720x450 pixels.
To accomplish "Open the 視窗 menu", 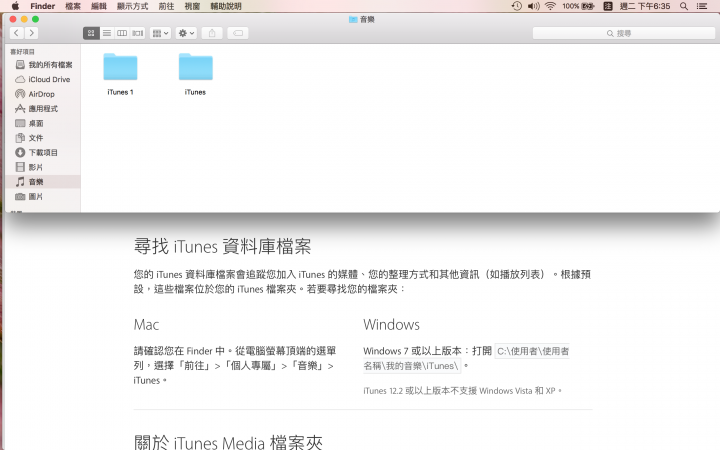I will [192, 6].
